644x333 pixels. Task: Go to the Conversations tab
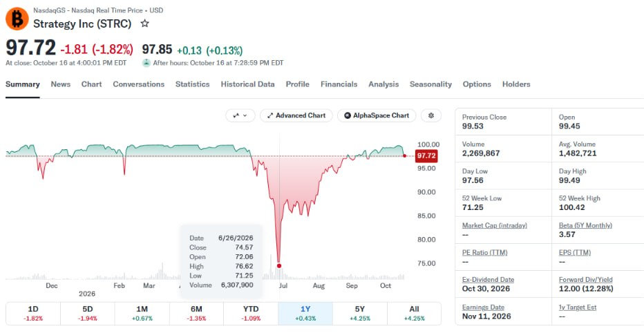pyautogui.click(x=138, y=84)
